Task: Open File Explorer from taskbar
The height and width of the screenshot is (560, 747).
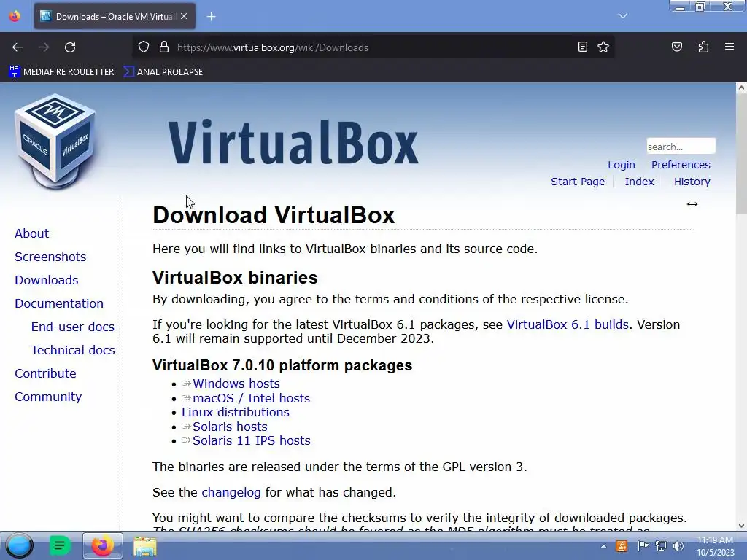Action: point(145,546)
